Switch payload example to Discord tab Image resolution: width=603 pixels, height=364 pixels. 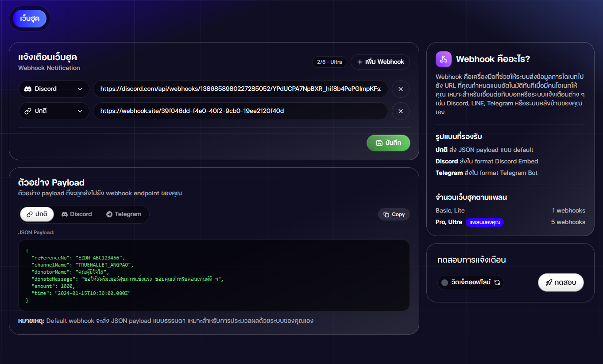point(77,214)
